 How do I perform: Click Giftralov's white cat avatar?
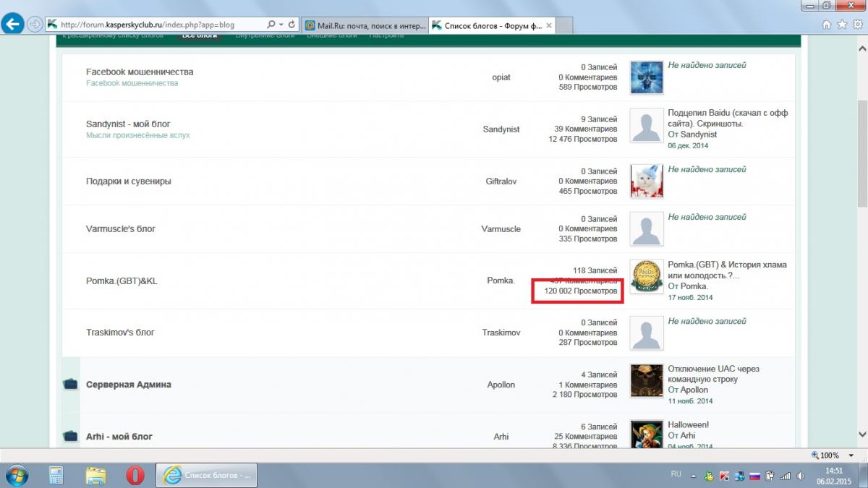pyautogui.click(x=647, y=180)
